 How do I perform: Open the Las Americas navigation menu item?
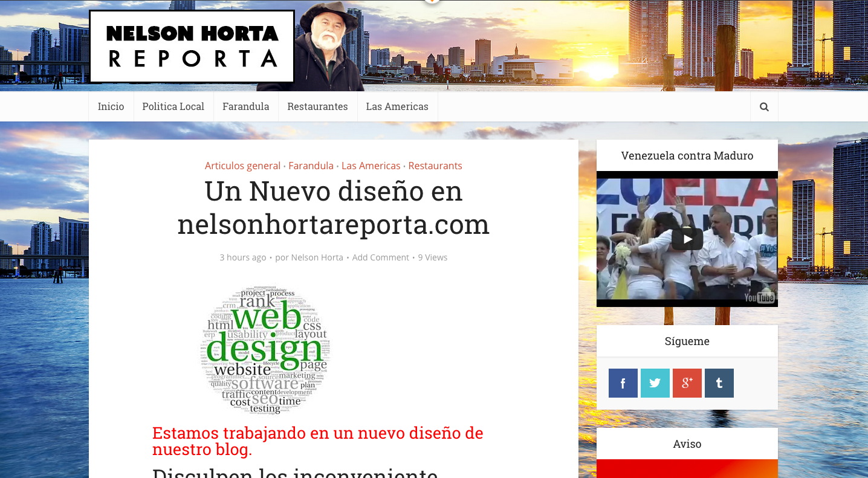point(397,106)
